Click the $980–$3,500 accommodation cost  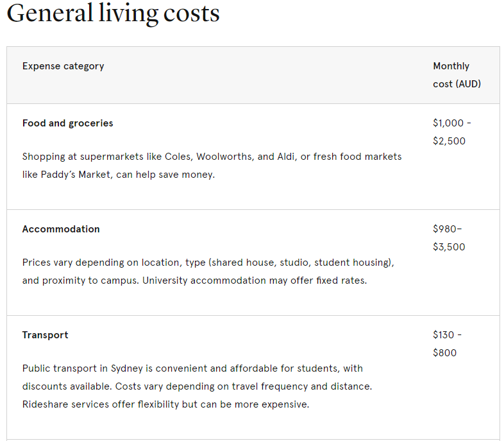[x=449, y=238]
